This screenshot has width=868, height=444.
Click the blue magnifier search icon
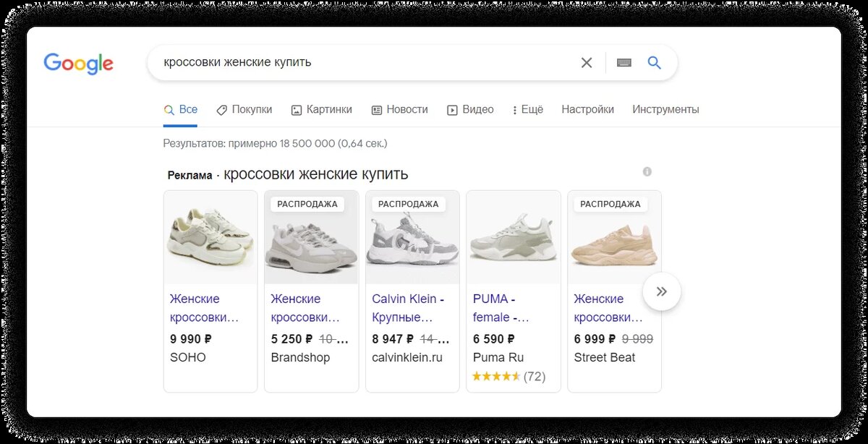pyautogui.click(x=655, y=63)
